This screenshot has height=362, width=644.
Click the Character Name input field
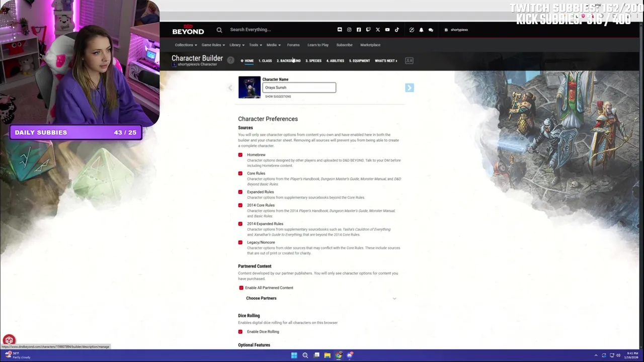point(299,87)
